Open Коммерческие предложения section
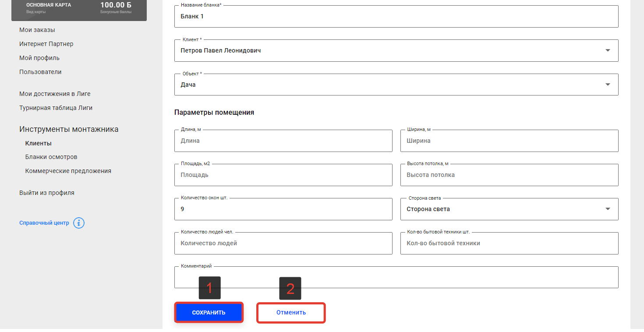The image size is (644, 332). click(x=68, y=171)
